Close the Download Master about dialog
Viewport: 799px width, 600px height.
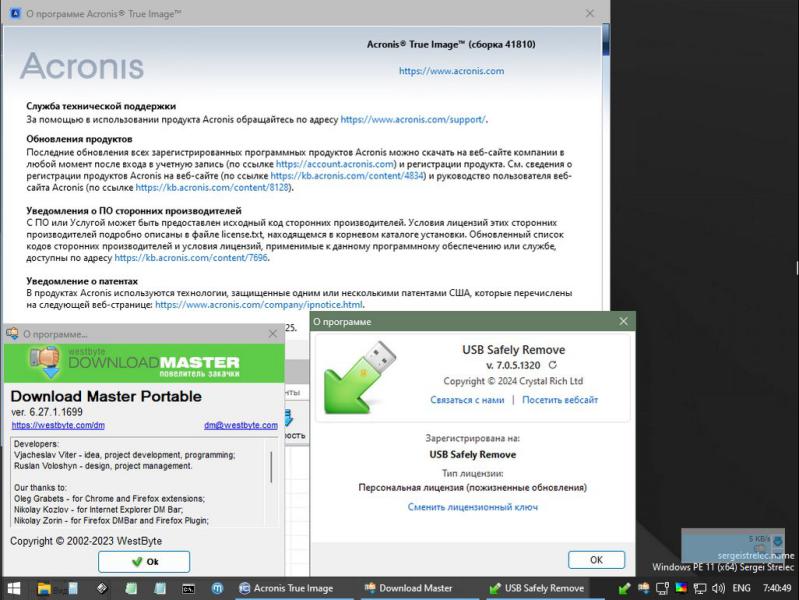(273, 334)
